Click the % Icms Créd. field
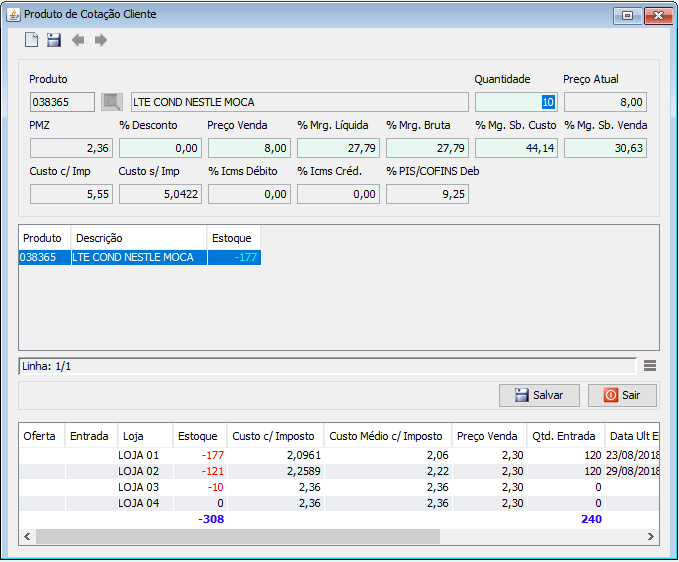Viewport: 679px width, 562px height. coord(338,194)
